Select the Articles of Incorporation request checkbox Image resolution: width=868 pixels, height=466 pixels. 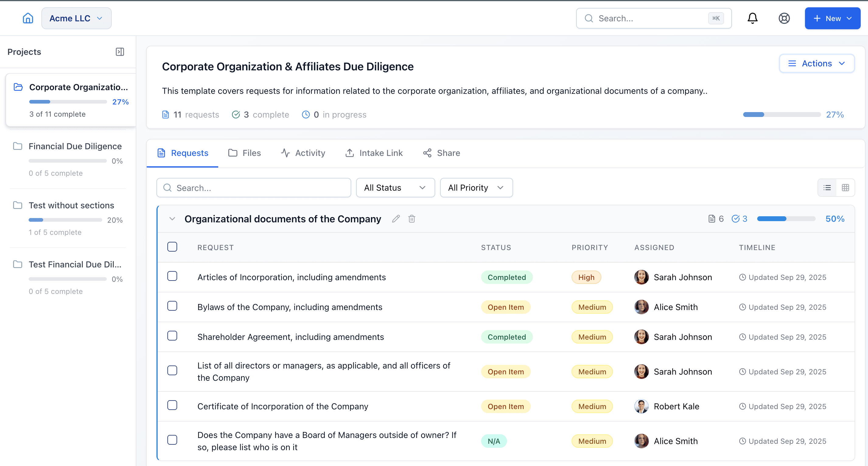pyautogui.click(x=172, y=276)
